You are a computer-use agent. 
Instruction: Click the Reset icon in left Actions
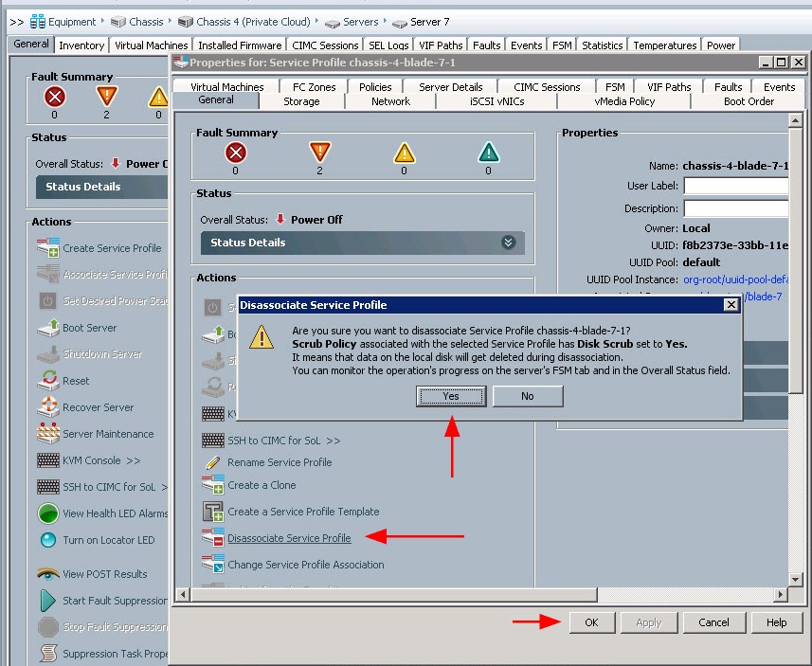click(48, 381)
